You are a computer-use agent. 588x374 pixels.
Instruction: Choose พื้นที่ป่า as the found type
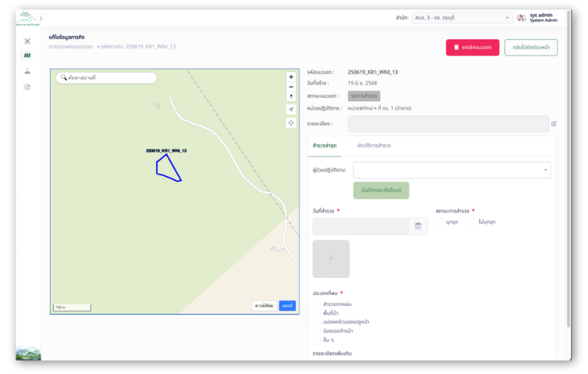click(317, 313)
